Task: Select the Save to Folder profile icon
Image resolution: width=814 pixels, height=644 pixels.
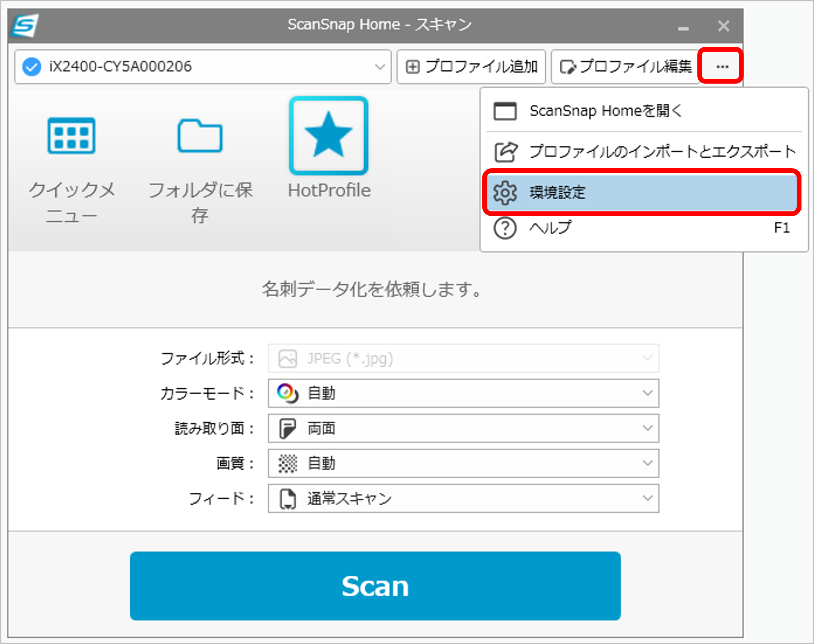Action: (x=200, y=136)
